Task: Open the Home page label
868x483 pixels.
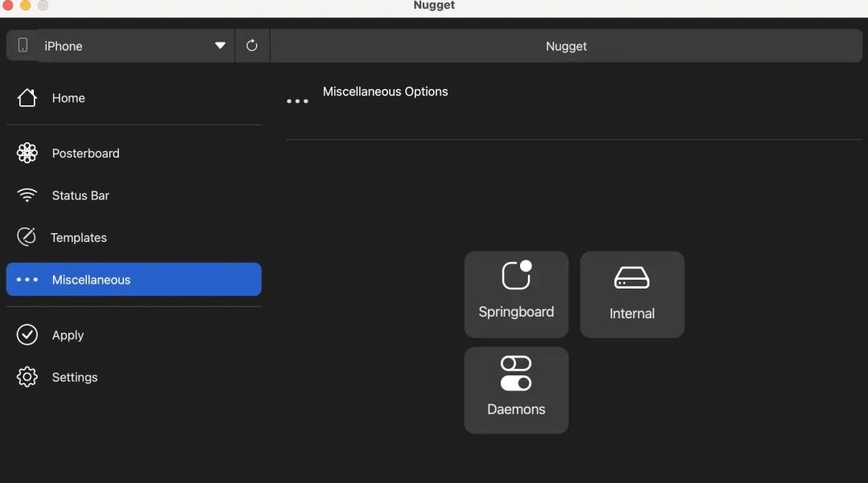Action: (x=68, y=98)
